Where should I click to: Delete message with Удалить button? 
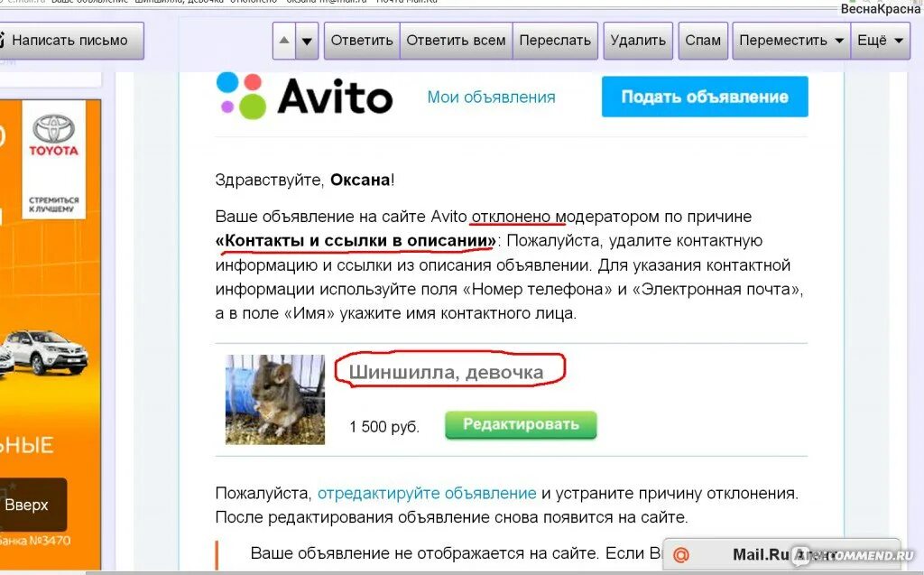638,41
